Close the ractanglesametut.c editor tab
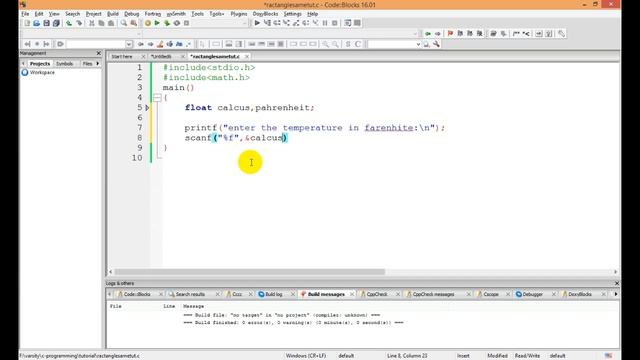 coord(247,57)
